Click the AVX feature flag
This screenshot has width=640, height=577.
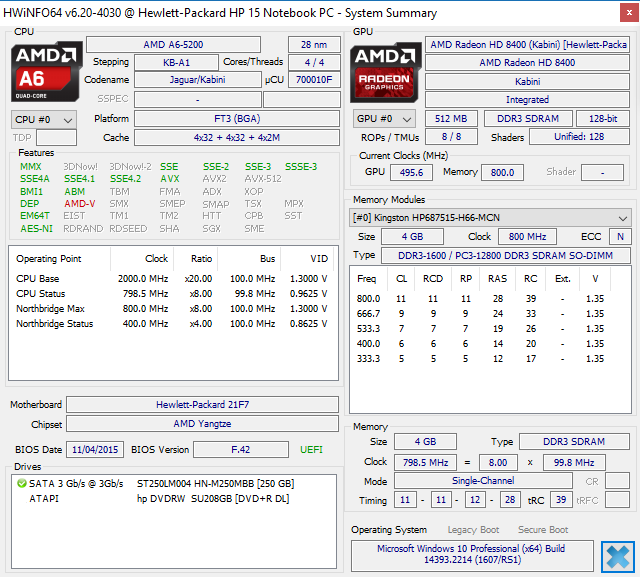point(170,179)
